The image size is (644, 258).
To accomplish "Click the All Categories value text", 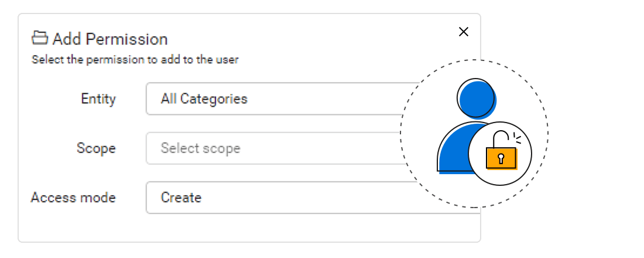I will (204, 99).
